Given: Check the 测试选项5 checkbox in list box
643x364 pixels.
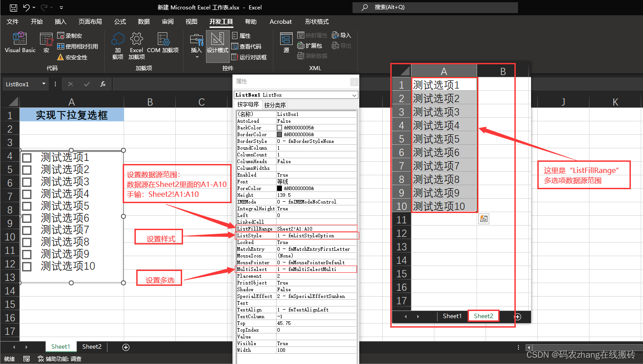Looking at the screenshot, I should click(x=27, y=206).
